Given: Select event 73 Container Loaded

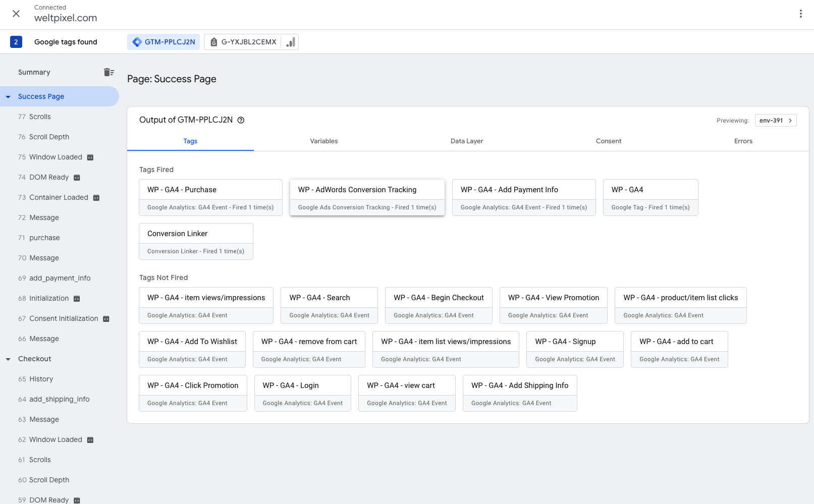Looking at the screenshot, I should [x=60, y=197].
